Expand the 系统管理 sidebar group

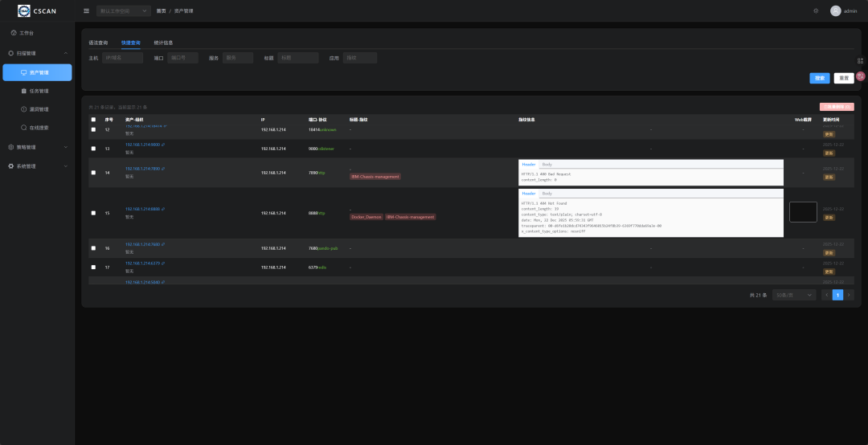click(x=37, y=166)
